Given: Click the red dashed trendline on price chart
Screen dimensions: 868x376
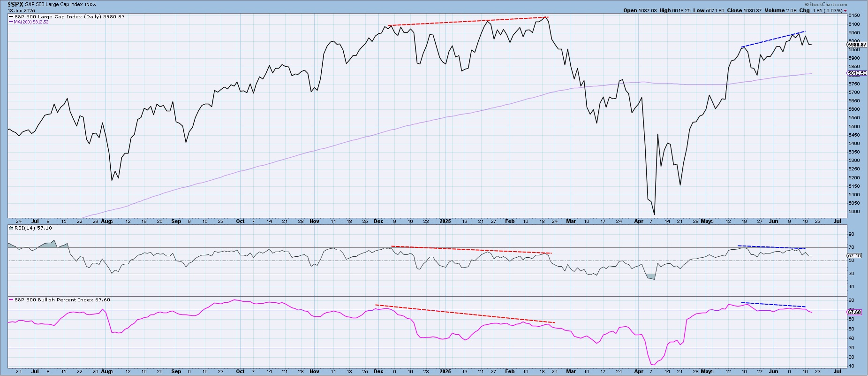Looking at the screenshot, I should tap(469, 22).
